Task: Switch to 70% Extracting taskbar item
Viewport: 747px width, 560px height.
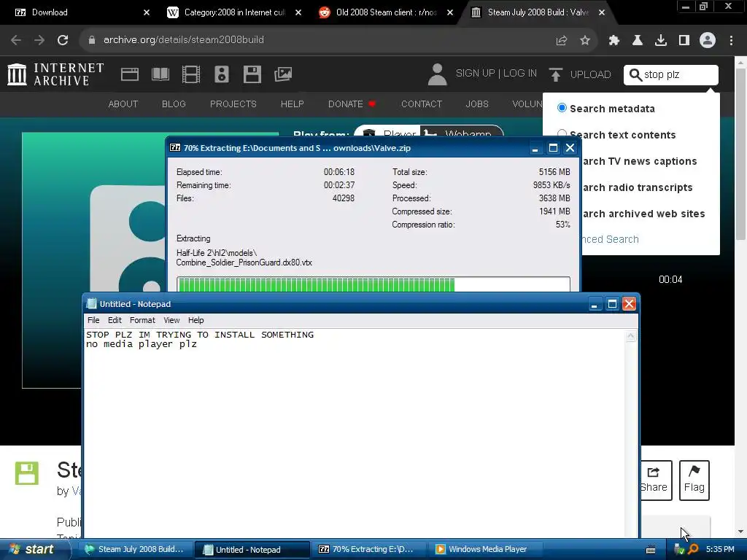Action: coord(368,550)
